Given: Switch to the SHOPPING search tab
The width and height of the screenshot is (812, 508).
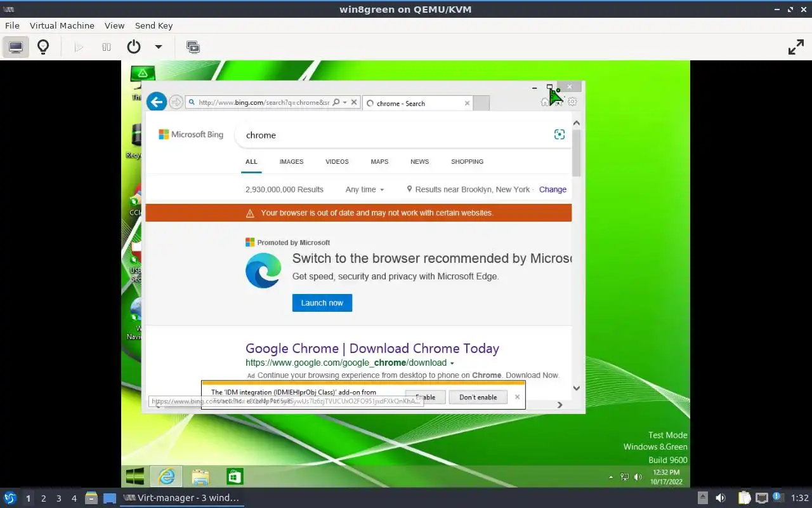Looking at the screenshot, I should [x=467, y=162].
